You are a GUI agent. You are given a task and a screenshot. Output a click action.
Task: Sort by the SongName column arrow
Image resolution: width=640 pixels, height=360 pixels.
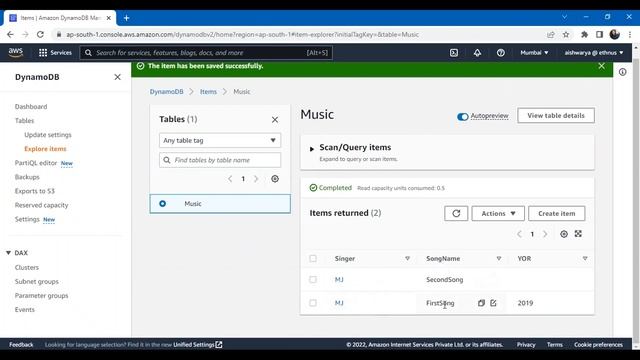click(498, 258)
